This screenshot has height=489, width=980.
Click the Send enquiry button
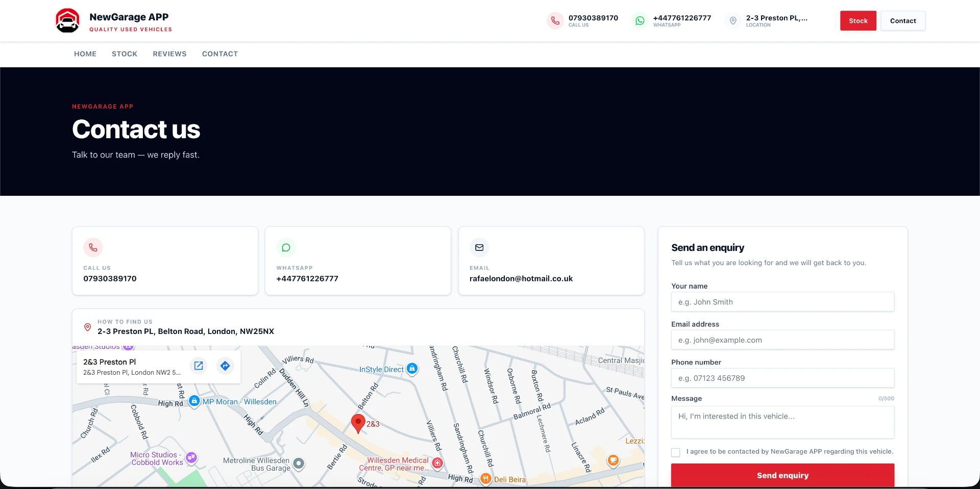pyautogui.click(x=782, y=475)
